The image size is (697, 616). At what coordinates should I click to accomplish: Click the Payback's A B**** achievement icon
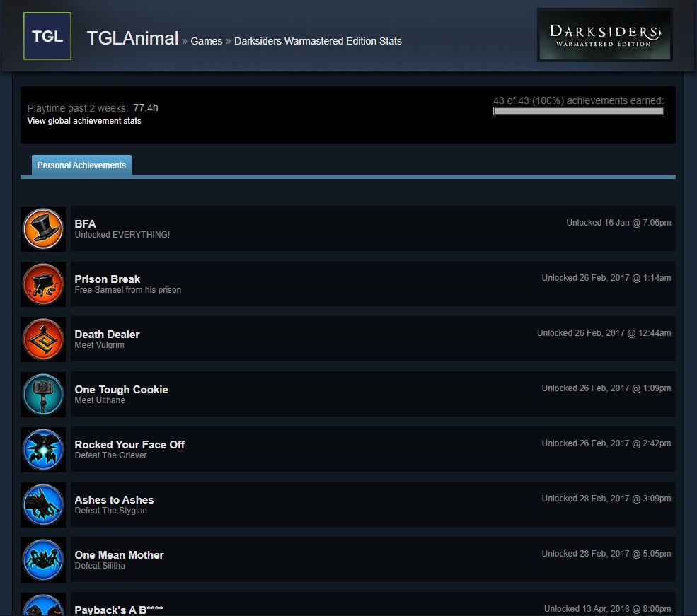(x=43, y=606)
